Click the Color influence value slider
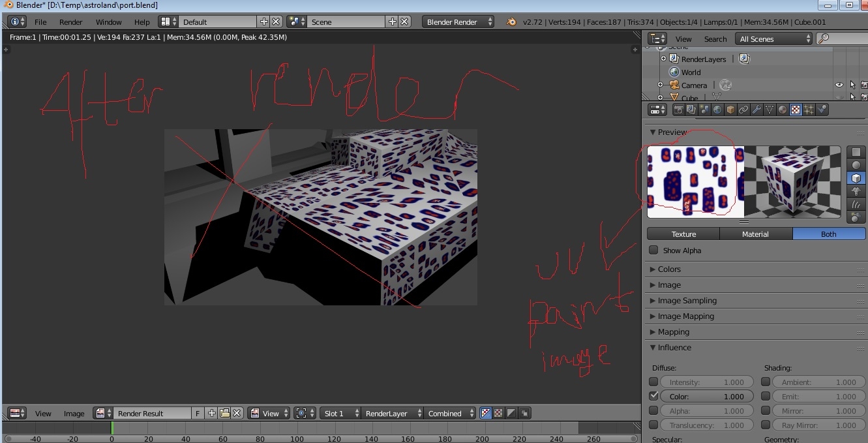Viewport: 868px width, 443px height. (x=707, y=397)
